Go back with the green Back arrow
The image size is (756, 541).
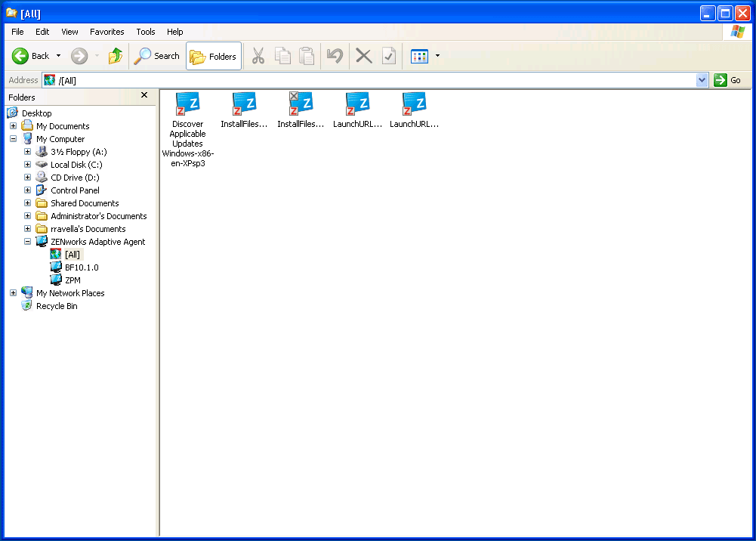click(31, 56)
